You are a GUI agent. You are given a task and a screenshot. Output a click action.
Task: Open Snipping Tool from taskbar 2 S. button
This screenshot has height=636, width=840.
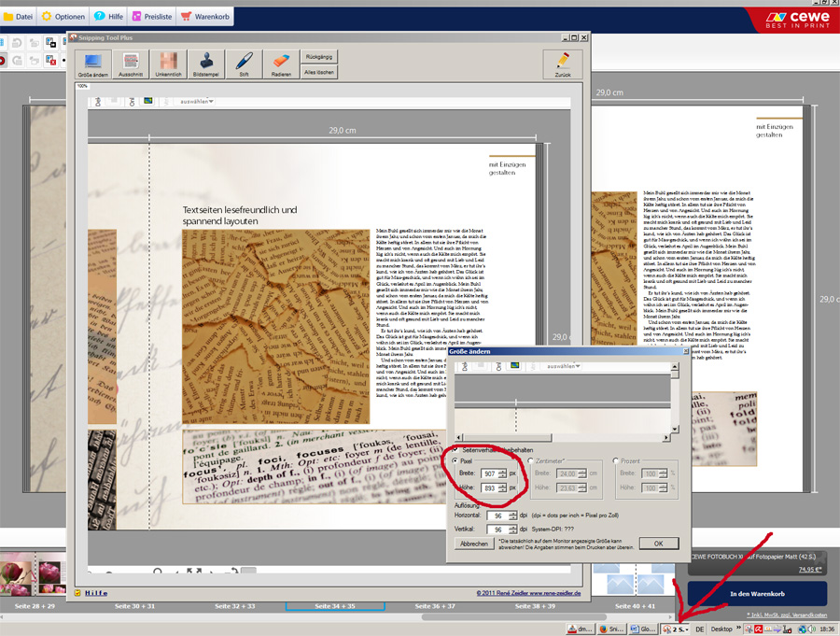[674, 629]
